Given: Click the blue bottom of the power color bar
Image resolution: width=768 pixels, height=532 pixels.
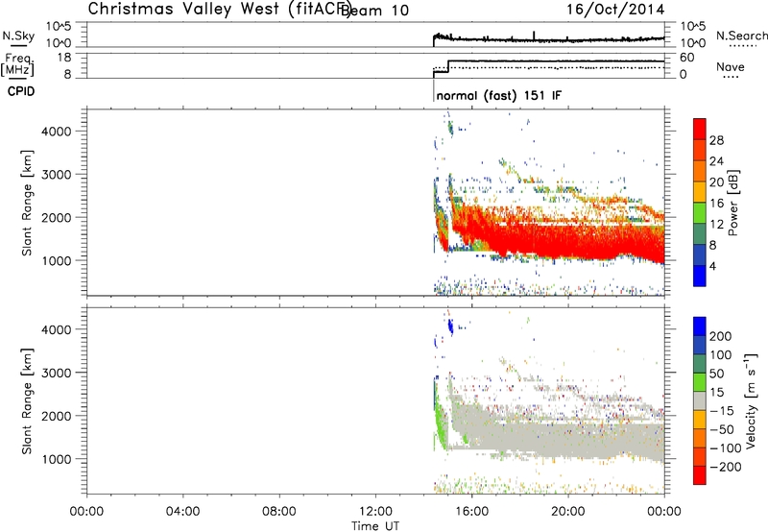Looking at the screenshot, I should click(x=700, y=276).
